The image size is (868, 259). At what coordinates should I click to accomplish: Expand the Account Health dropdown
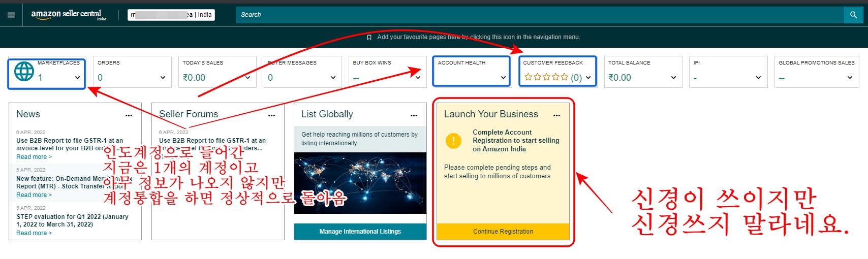pyautogui.click(x=503, y=78)
